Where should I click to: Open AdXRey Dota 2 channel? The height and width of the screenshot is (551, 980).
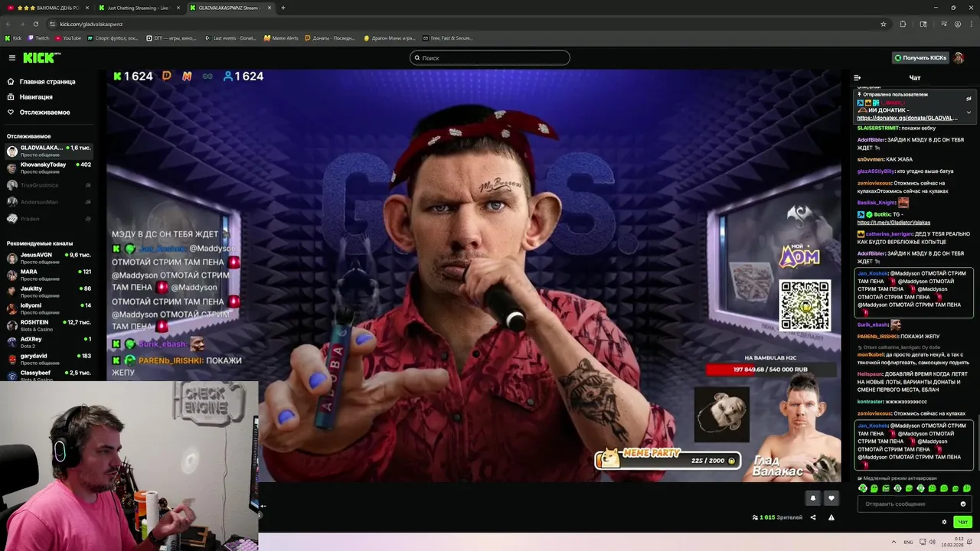pos(49,342)
